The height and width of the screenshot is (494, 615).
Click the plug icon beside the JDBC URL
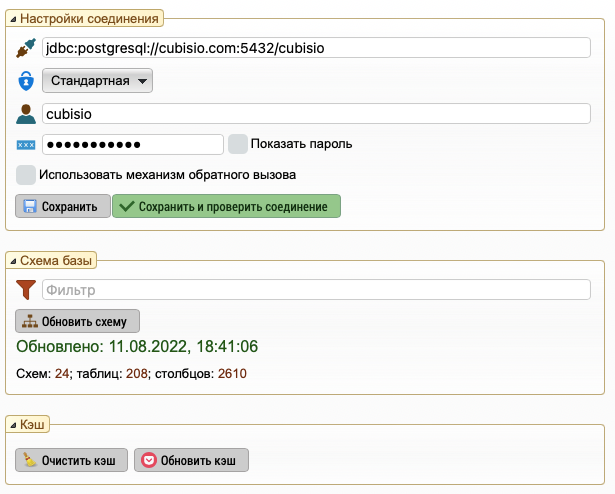(26, 48)
